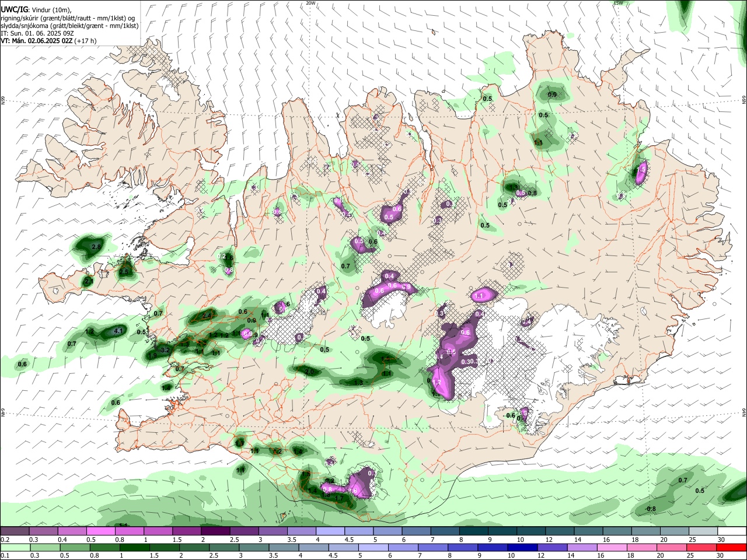
Task: Click the '3.2' precipitation value on the map
Action: click(165, 350)
